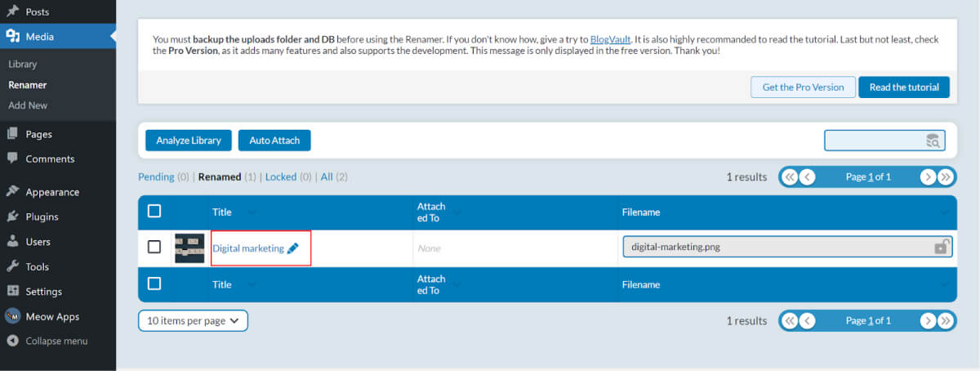Open the Library submenu item
This screenshot has height=371, width=980.
23,64
